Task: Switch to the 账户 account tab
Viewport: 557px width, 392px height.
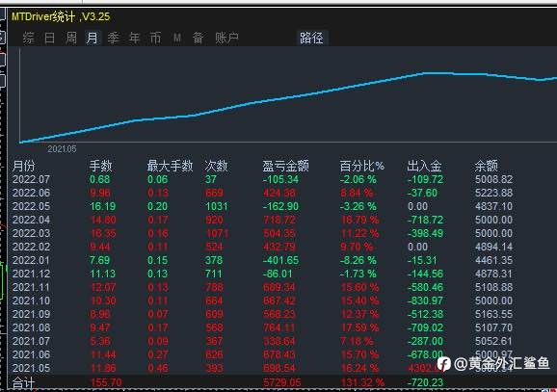Action: pos(226,38)
